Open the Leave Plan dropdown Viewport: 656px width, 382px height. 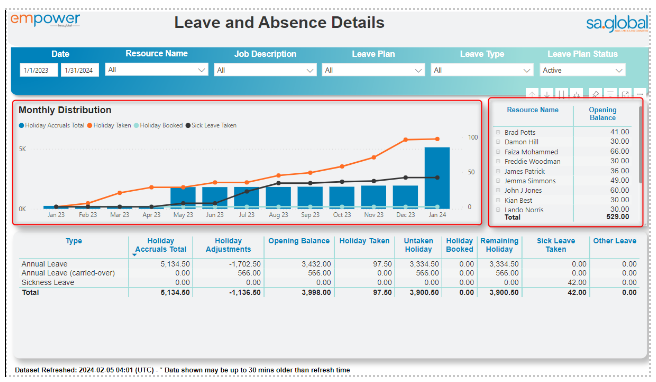click(373, 70)
